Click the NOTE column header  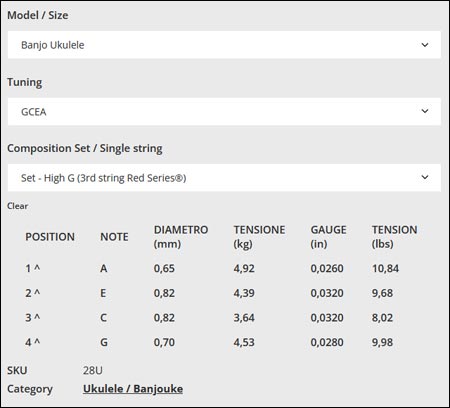tap(114, 237)
